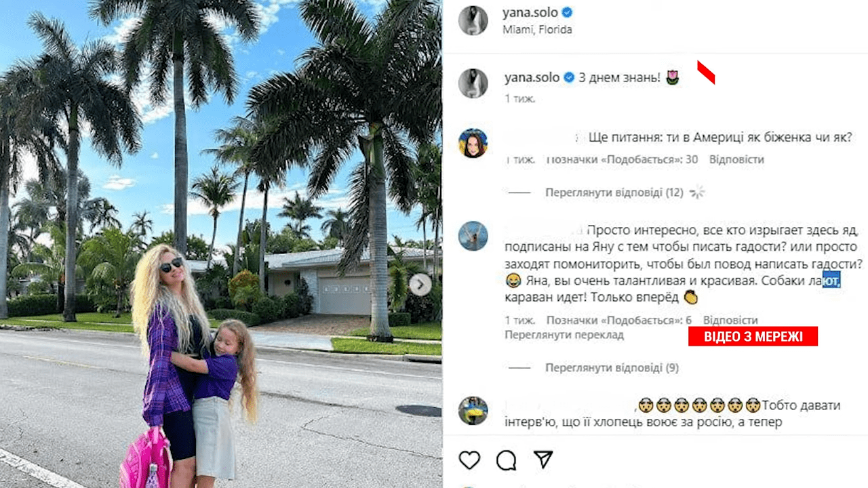This screenshot has width=868, height=488.
Task: Open Miami, Florida location link
Action: [x=538, y=30]
